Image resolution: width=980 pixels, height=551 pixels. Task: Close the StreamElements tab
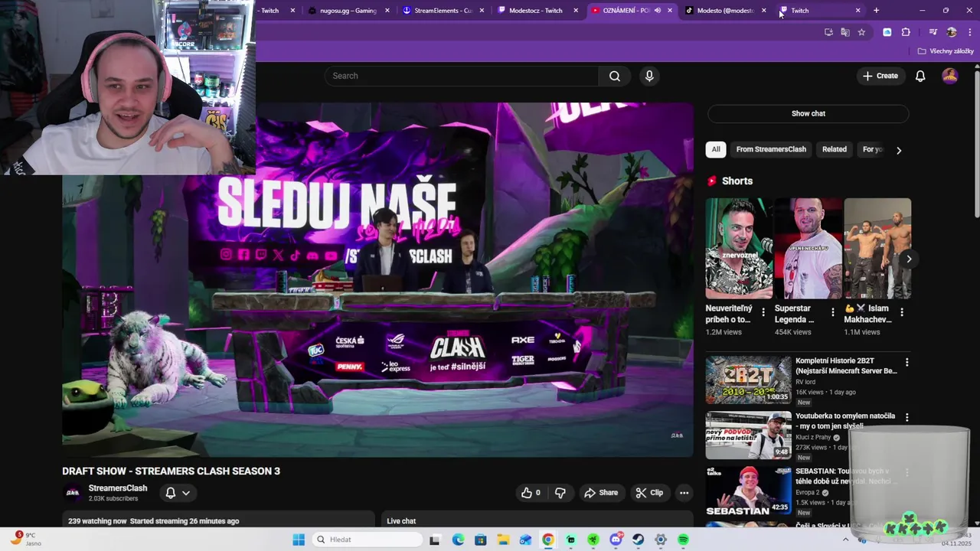pos(482,11)
